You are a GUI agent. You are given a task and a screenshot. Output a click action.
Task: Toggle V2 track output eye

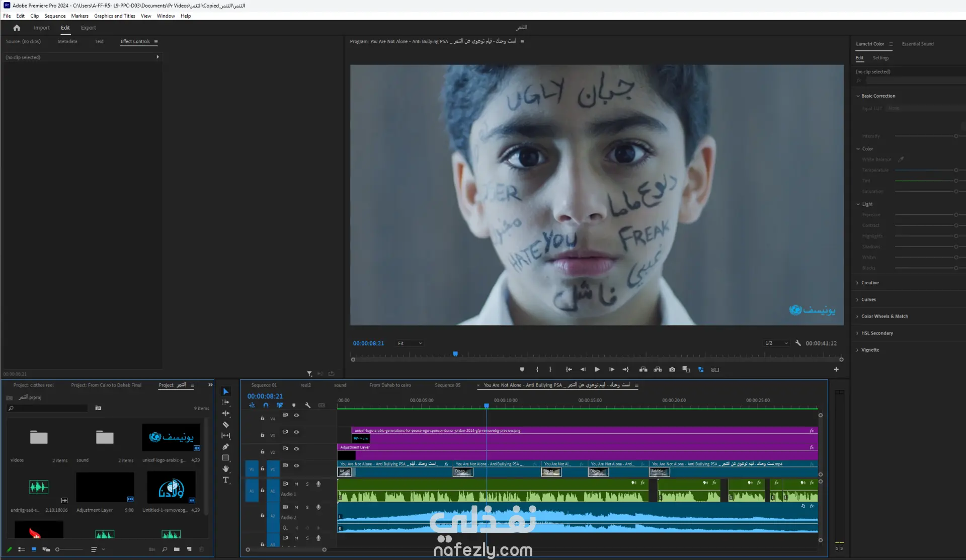tap(296, 449)
